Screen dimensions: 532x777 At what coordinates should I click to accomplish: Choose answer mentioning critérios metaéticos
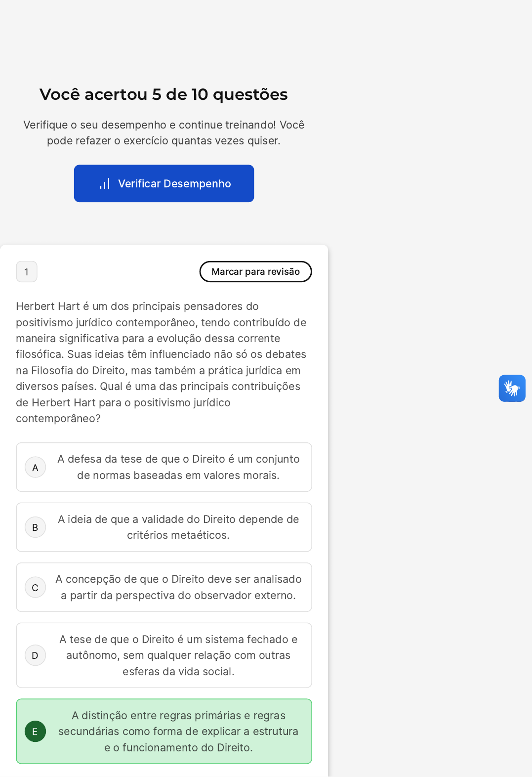coord(164,527)
